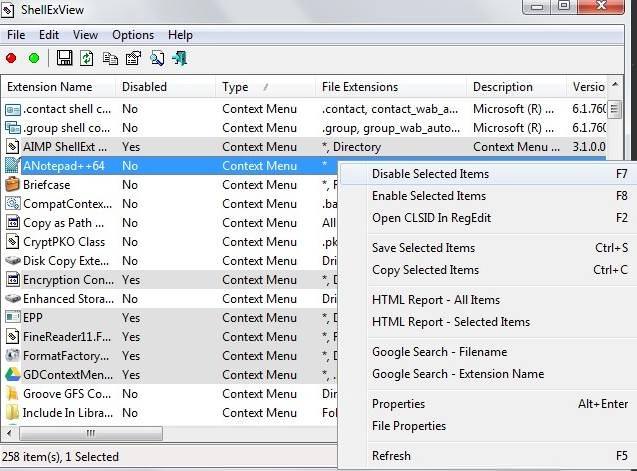Click the GDContextMenu Google Drive icon
Screen dimensions: 637x471
pyautogui.click(x=13, y=374)
